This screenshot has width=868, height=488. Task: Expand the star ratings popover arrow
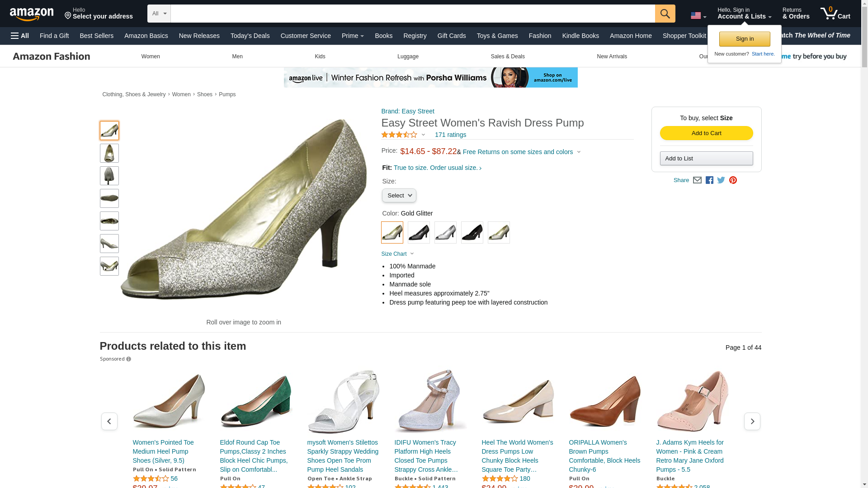coord(423,135)
